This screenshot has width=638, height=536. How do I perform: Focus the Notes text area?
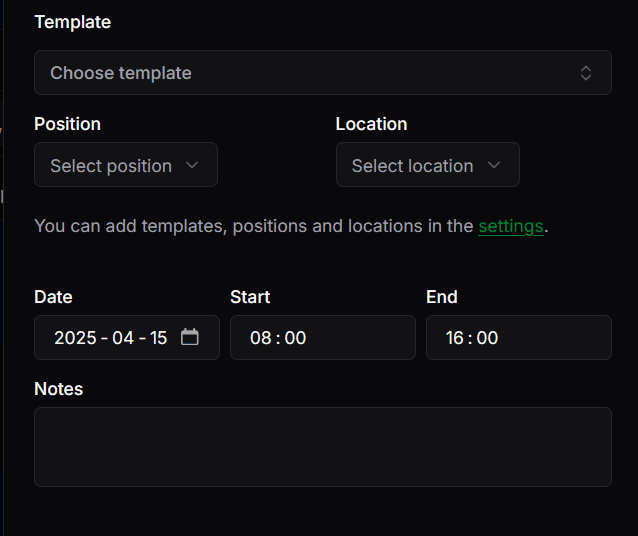pyautogui.click(x=323, y=447)
